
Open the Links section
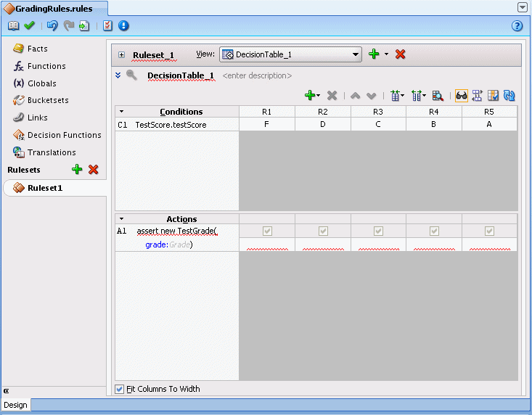pyautogui.click(x=30, y=118)
